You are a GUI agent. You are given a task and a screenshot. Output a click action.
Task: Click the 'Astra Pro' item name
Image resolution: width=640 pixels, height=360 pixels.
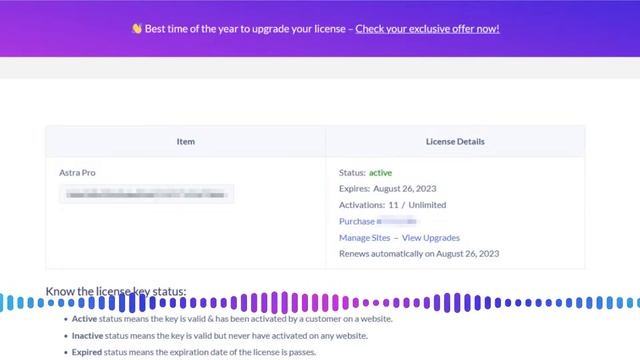point(77,173)
